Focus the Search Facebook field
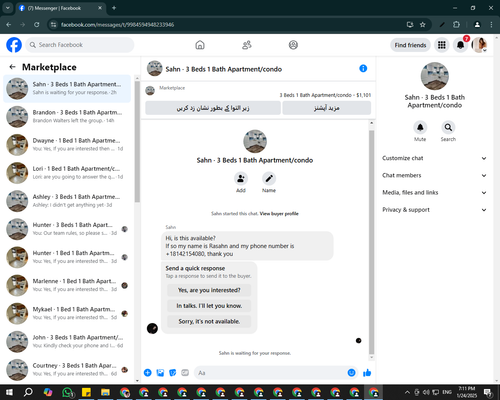 [80, 45]
